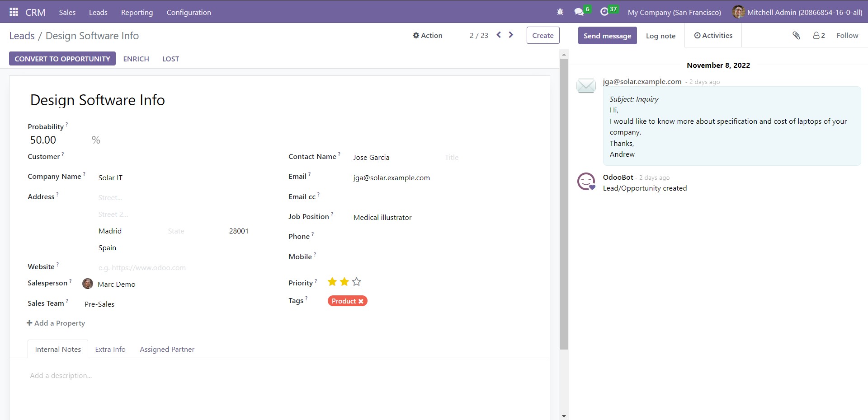Switch to the Extra Info tab
Viewport: 868px width, 420px height.
pos(110,349)
